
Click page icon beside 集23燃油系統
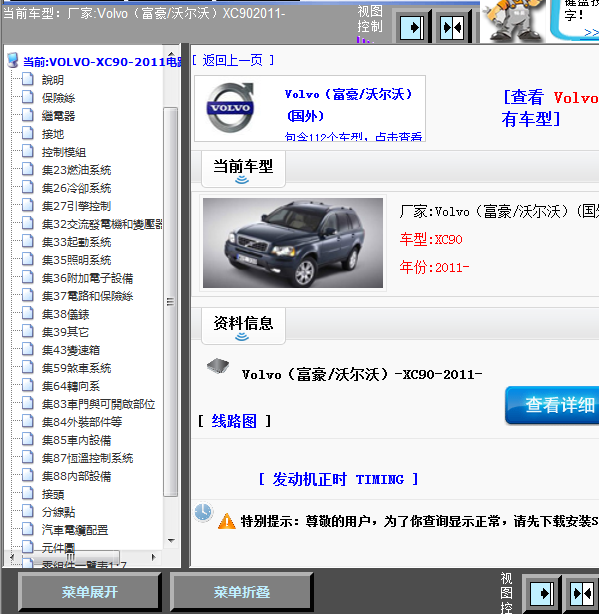tap(28, 169)
